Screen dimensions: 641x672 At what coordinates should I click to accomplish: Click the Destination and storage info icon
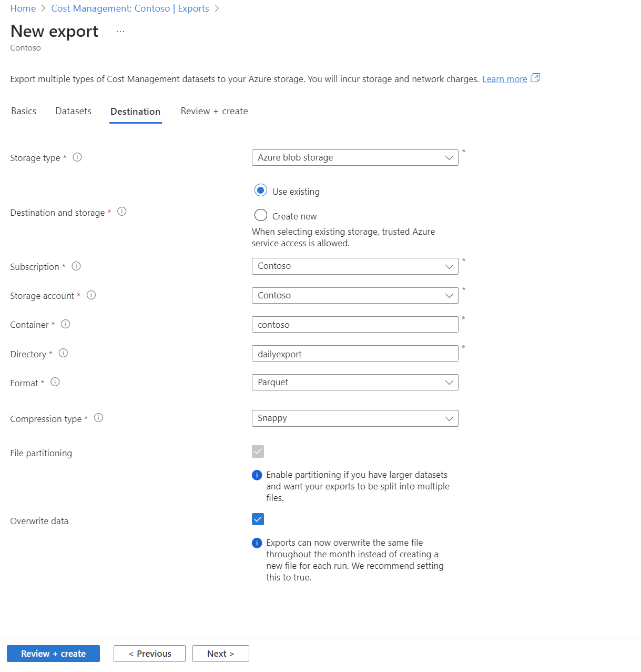tap(122, 212)
